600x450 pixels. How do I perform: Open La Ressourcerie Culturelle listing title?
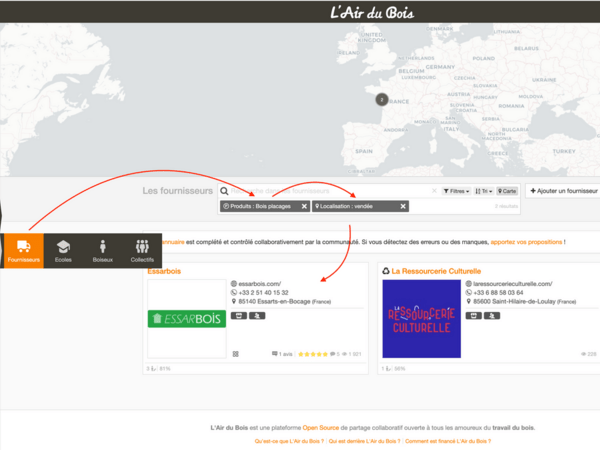click(x=436, y=270)
